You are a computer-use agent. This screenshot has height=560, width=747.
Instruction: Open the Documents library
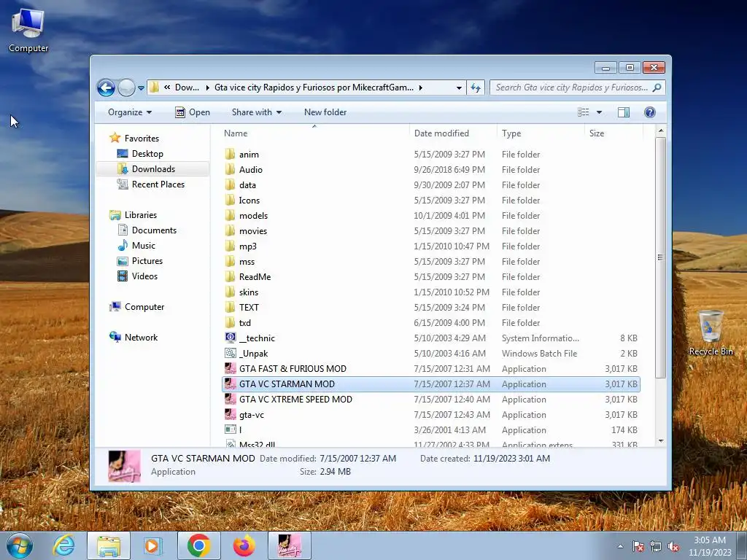(154, 230)
